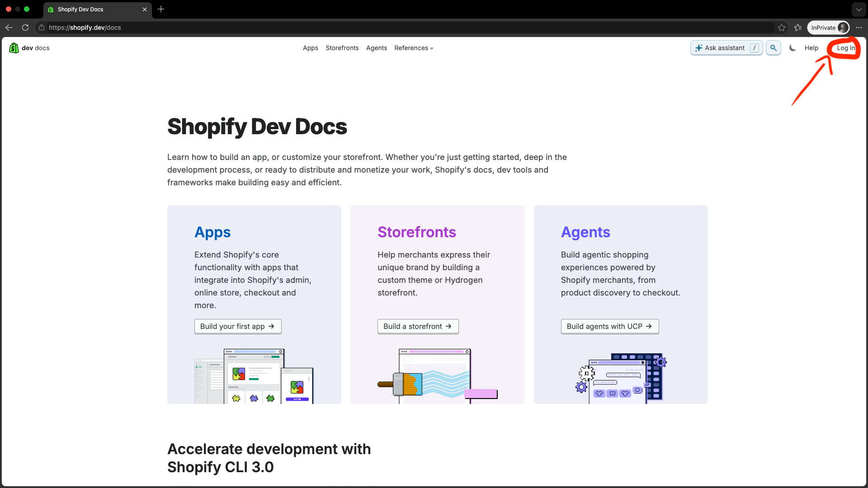868x488 pixels.
Task: Click Build your first app button
Action: click(238, 326)
